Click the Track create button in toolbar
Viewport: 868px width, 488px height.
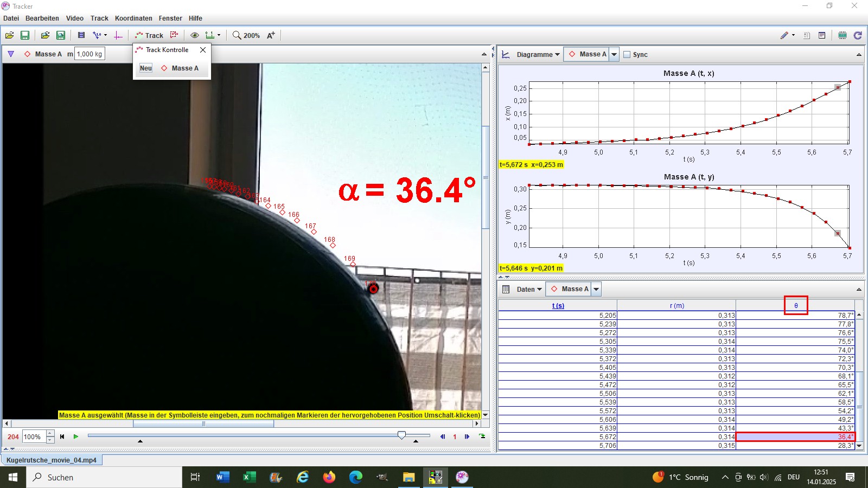[149, 35]
